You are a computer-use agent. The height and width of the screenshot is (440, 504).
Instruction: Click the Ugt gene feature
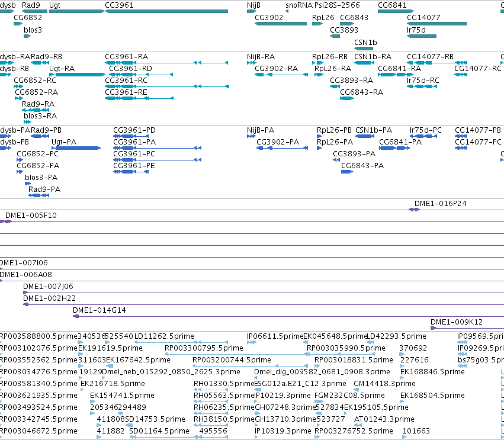tap(77, 11)
